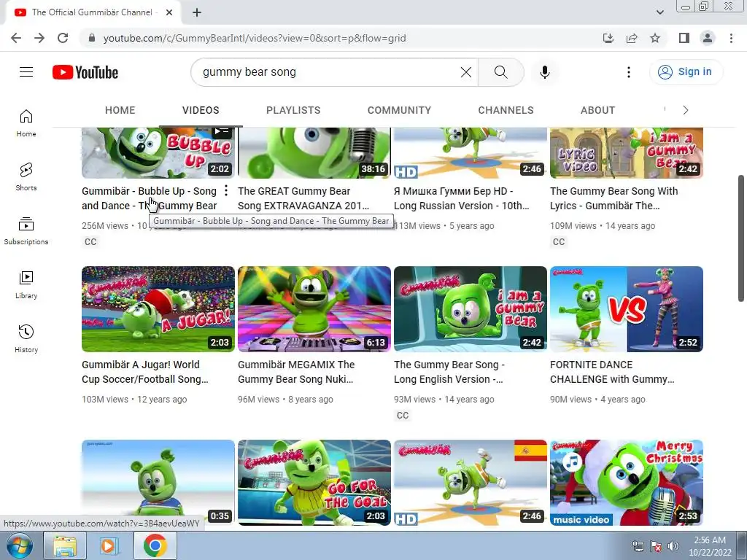Play the Spanish flag HD thumbnail

coord(471,483)
